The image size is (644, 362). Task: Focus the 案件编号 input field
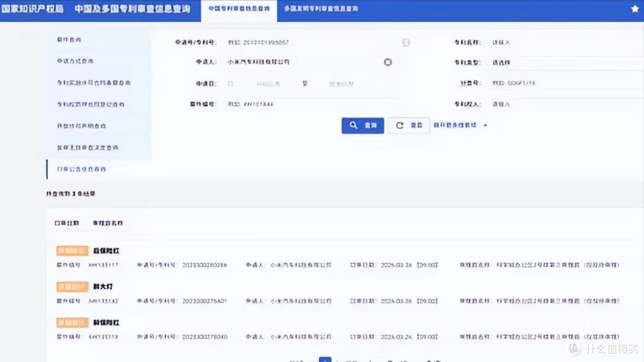pos(312,104)
